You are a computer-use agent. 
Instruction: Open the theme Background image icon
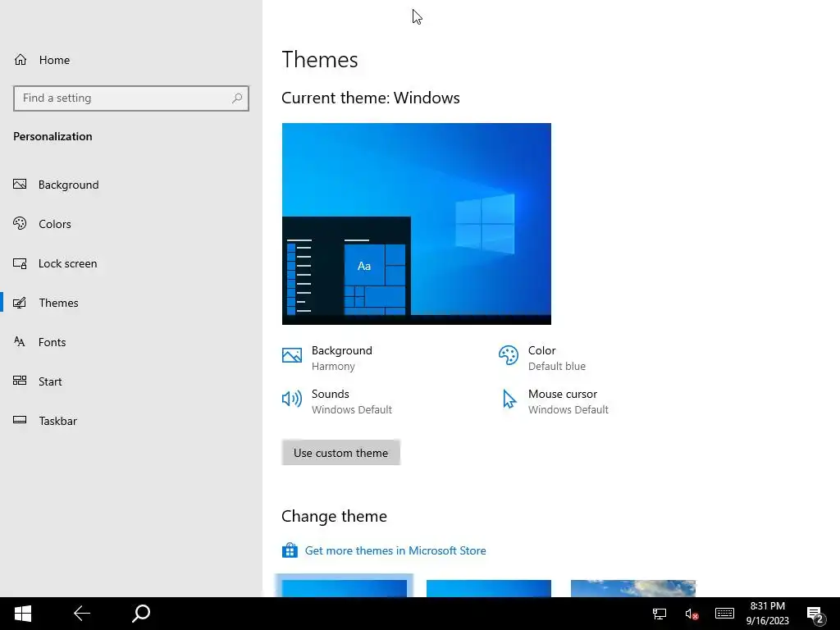coord(292,355)
